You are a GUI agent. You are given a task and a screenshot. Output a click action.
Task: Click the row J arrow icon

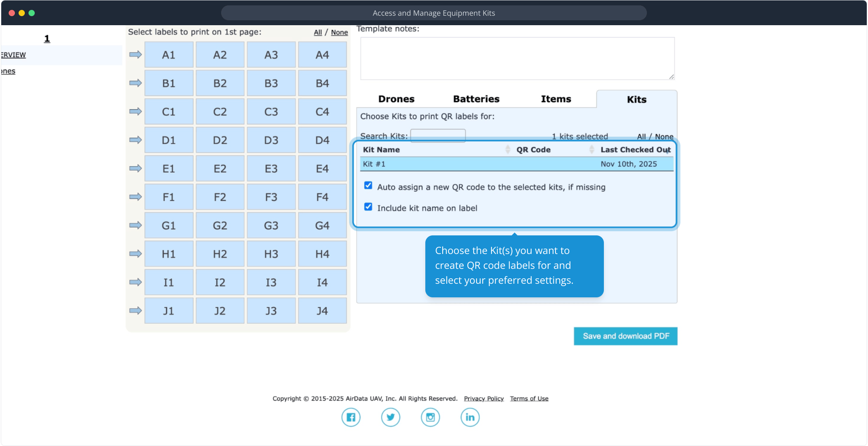coord(135,311)
